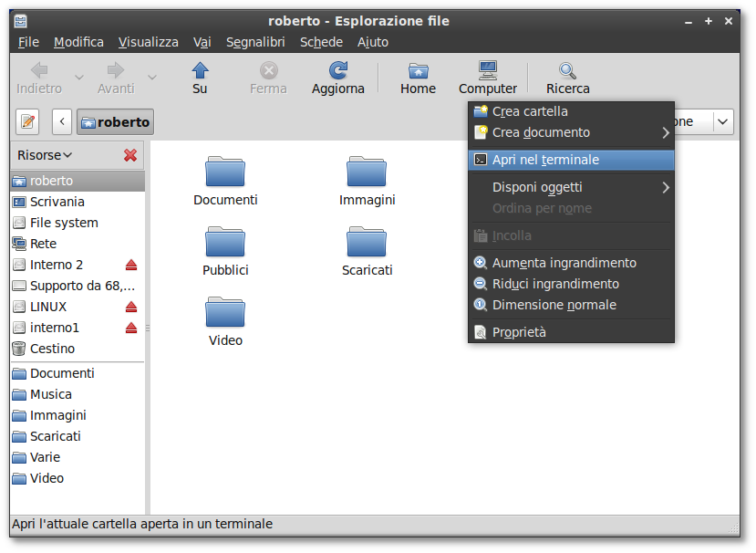Click the Su up-arrow toolbar icon

200,70
